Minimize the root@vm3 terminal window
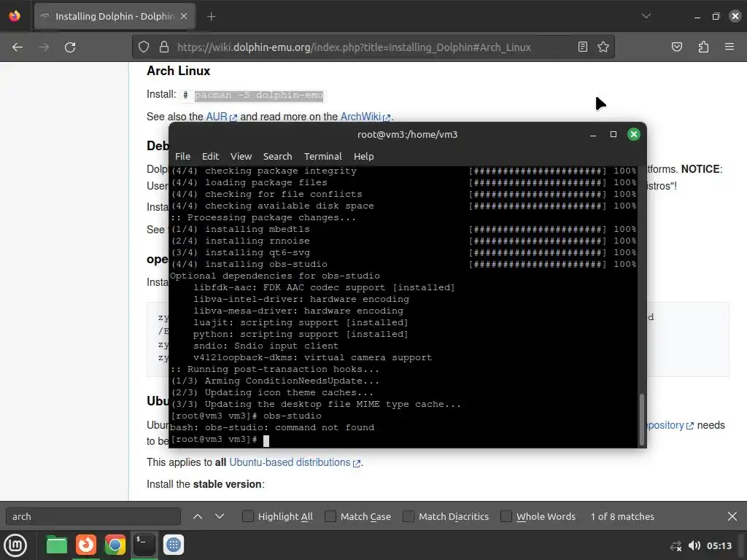 point(593,135)
